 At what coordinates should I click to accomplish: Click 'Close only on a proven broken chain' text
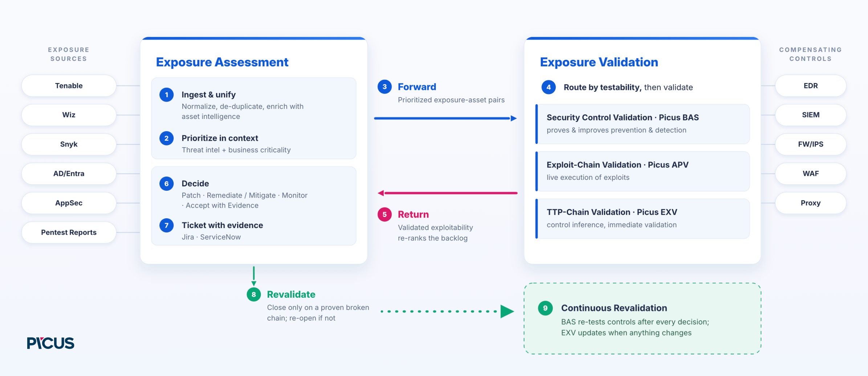pyautogui.click(x=318, y=313)
